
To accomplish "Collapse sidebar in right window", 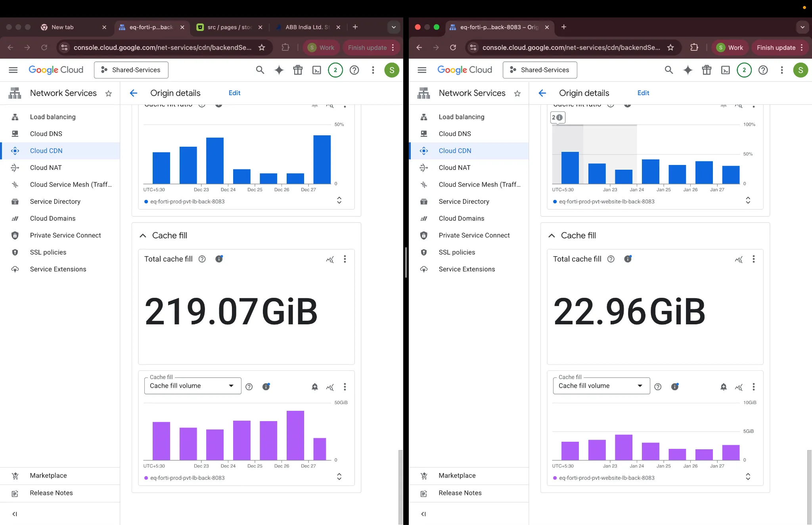I will [x=423, y=514].
